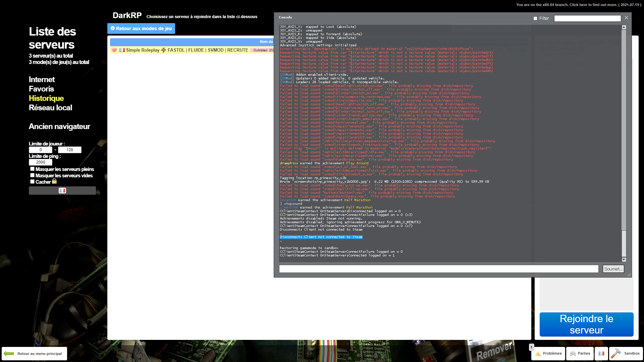Click the '] stopsound' console line
The height and width of the screenshot is (362, 644).
coord(291,204)
